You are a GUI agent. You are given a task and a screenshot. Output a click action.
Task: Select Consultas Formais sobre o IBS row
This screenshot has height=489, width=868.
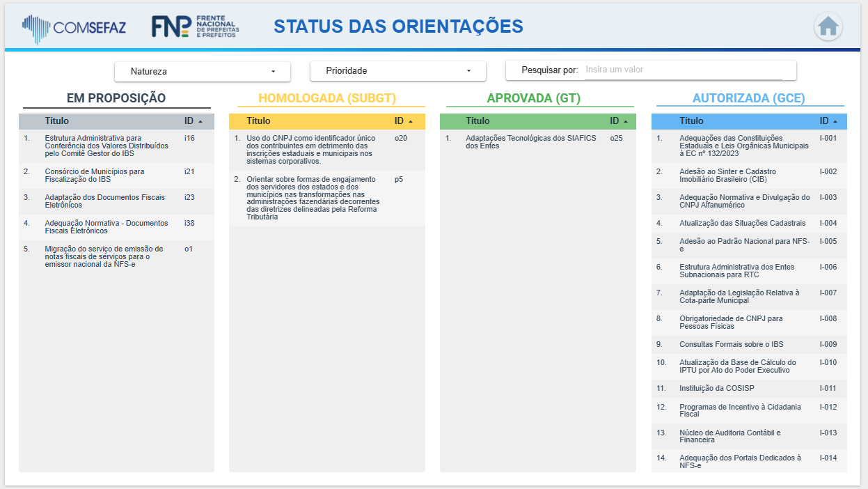[731, 344]
